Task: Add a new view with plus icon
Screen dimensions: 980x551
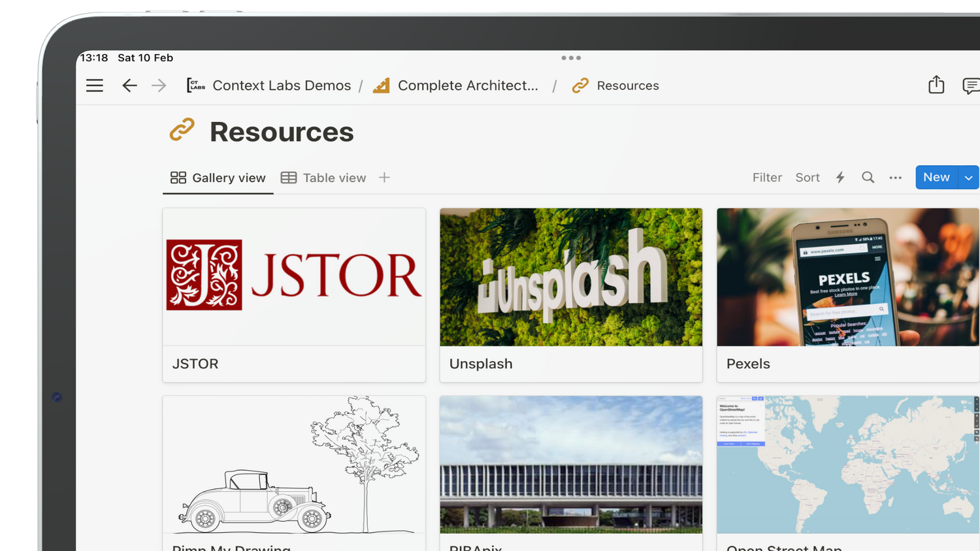Action: [384, 178]
